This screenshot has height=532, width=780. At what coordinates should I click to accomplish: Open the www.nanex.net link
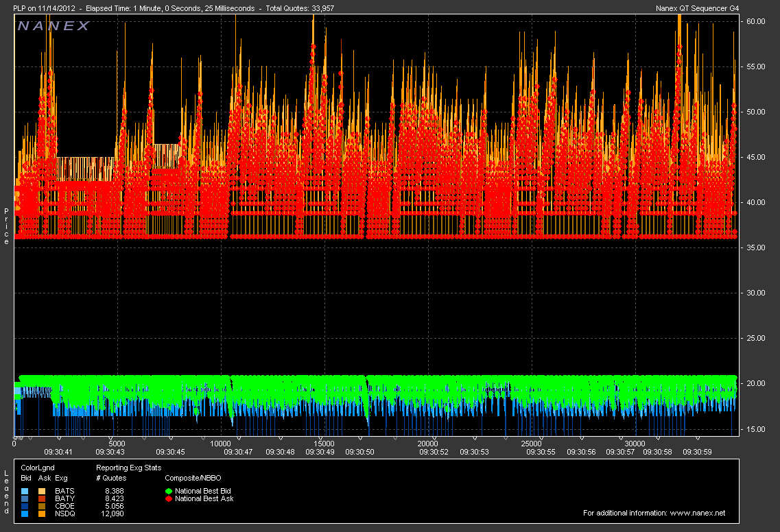click(x=697, y=513)
